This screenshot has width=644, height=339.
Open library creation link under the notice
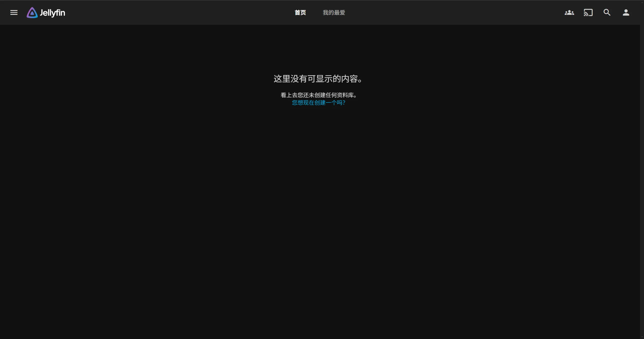coord(318,103)
